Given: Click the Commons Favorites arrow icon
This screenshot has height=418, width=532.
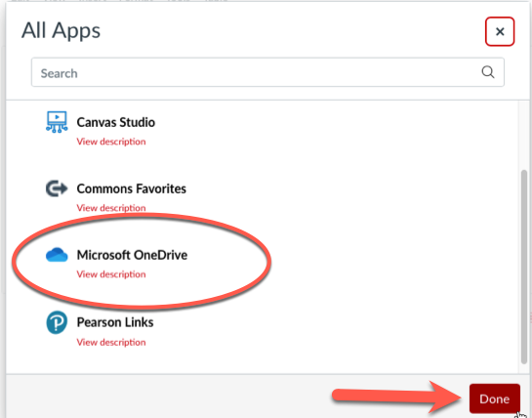Looking at the screenshot, I should point(57,188).
